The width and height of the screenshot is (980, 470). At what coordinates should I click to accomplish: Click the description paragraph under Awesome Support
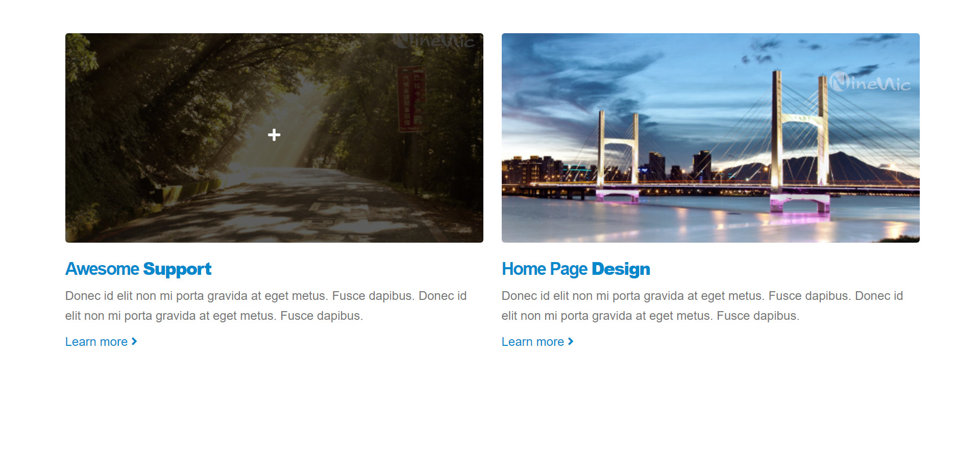click(x=266, y=306)
